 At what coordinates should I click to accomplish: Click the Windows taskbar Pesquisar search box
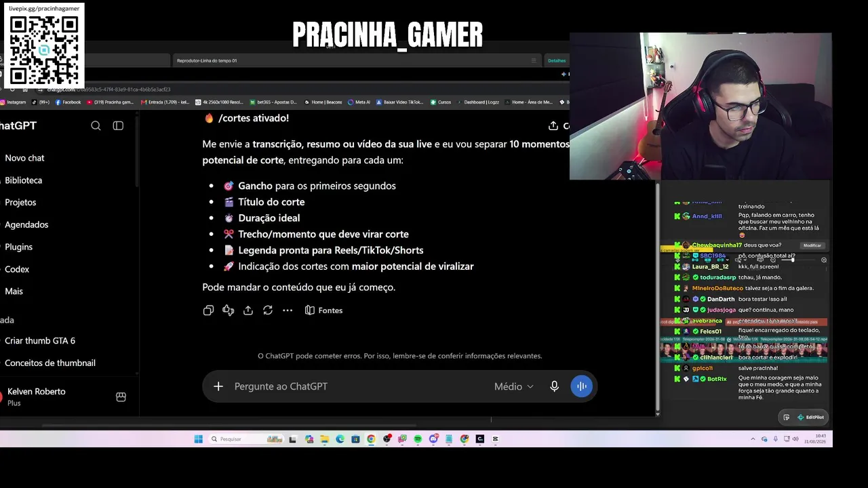[246, 439]
